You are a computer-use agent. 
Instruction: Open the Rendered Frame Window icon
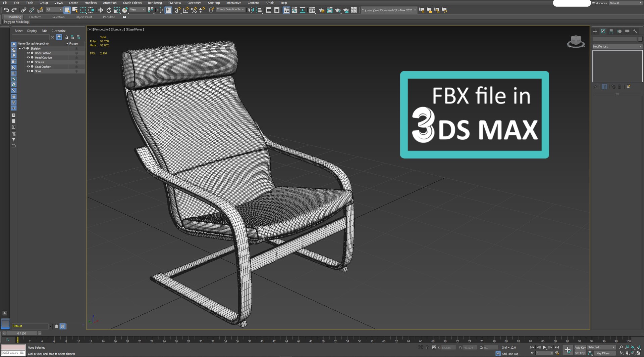pyautogui.click(x=330, y=10)
